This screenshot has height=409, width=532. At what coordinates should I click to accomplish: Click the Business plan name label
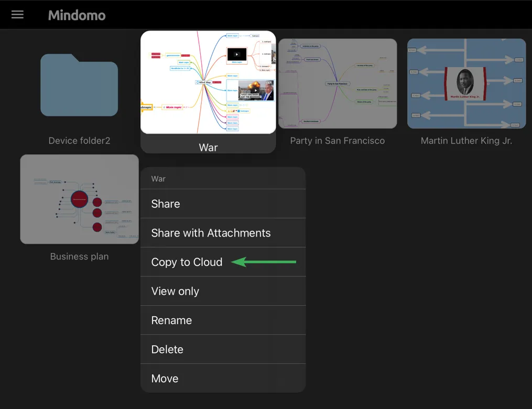pos(79,256)
